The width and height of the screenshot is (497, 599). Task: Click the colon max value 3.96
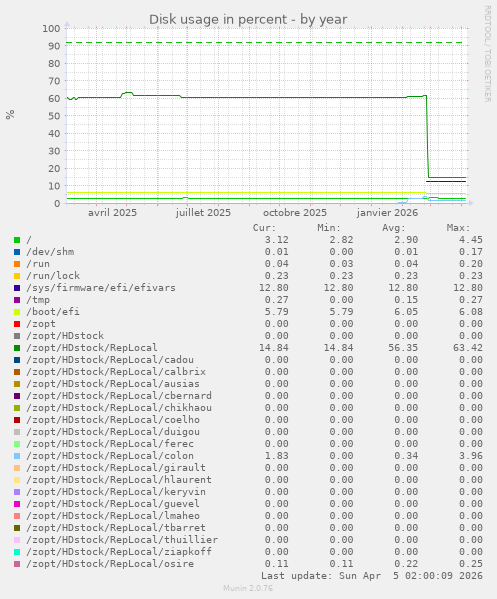[471, 456]
